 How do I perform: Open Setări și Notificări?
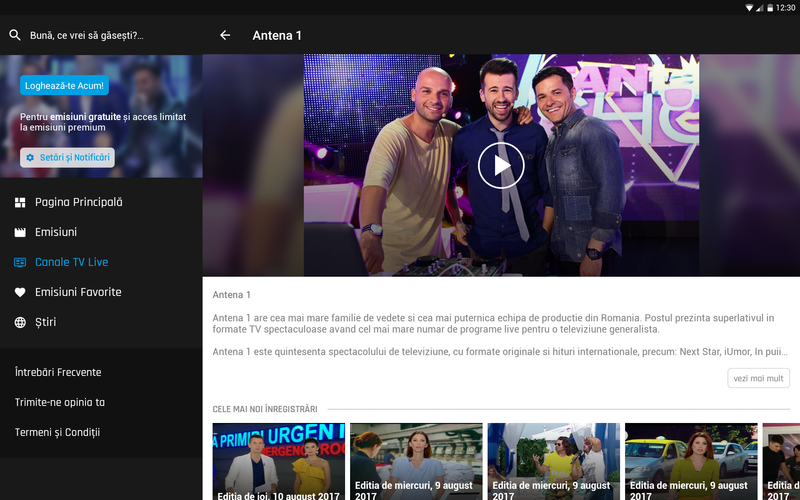(x=67, y=158)
